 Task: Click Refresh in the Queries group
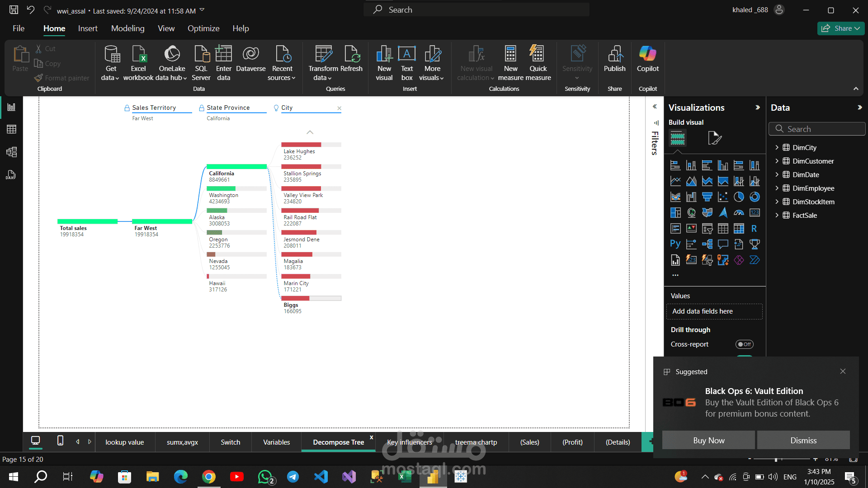[351, 59]
